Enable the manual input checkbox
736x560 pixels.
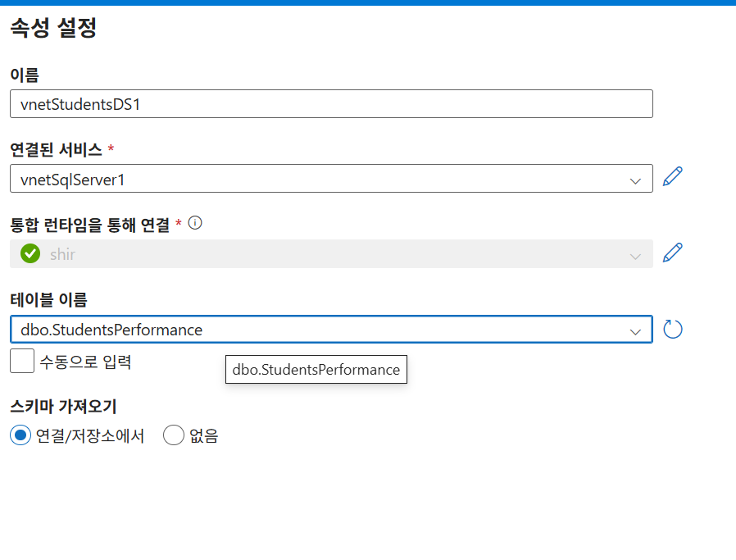pos(22,361)
